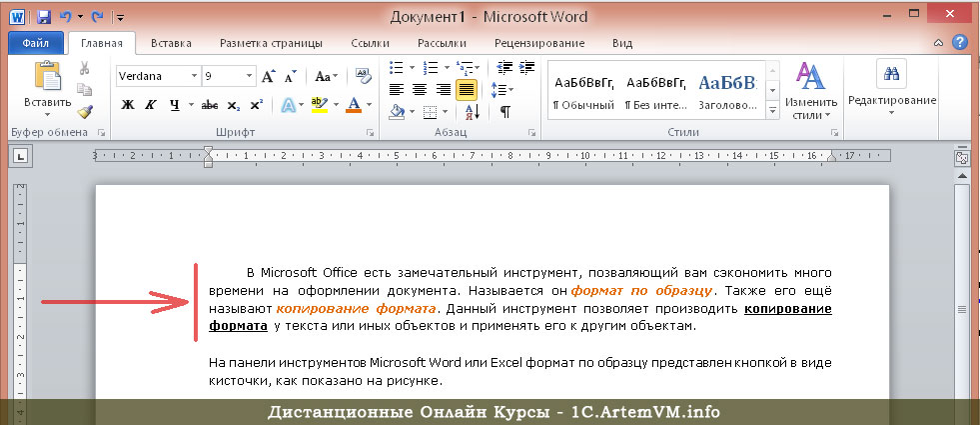The width and height of the screenshot is (980, 425).
Task: Apply red font color button
Action: (x=354, y=105)
